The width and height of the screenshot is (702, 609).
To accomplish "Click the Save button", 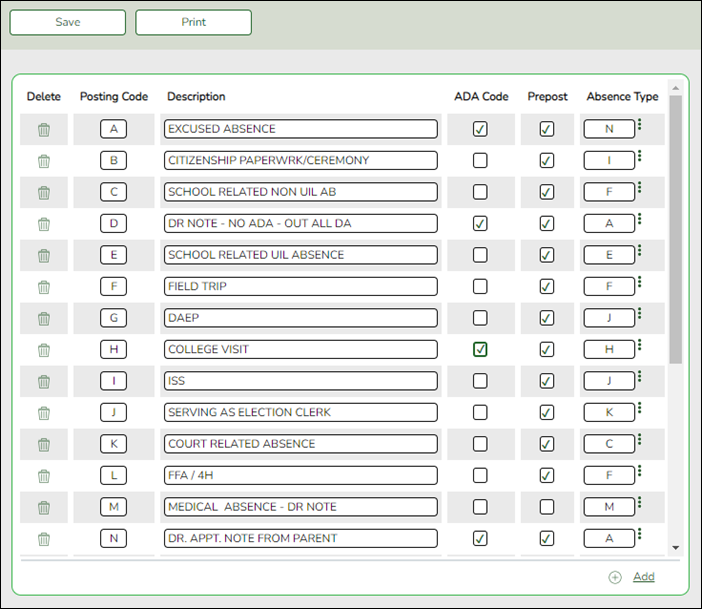I will tap(68, 22).
